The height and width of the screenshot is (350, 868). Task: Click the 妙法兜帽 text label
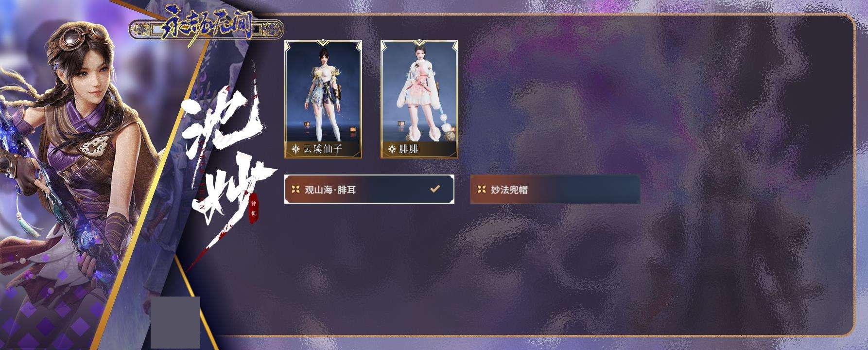[x=509, y=190]
